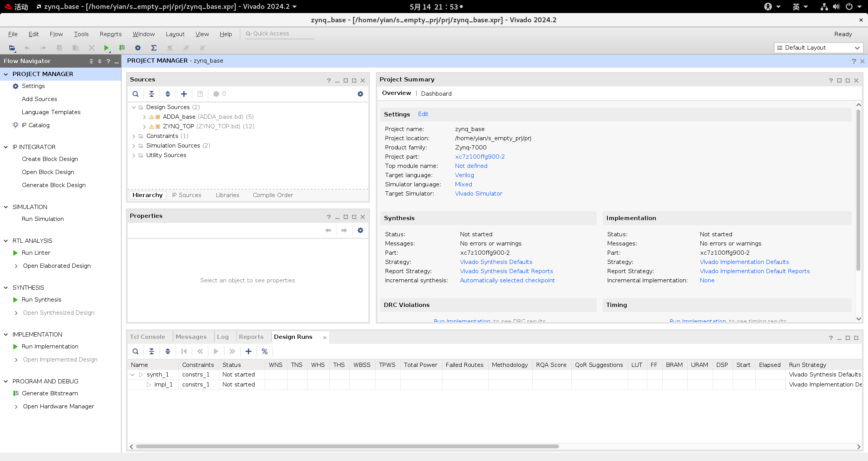Image resolution: width=868 pixels, height=461 pixels.
Task: Click the Vivado Synthesis Defaults link
Action: pyautogui.click(x=496, y=262)
